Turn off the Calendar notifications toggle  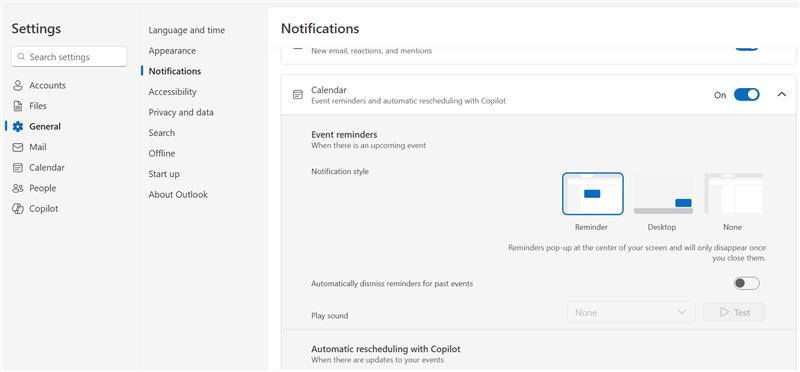[746, 94]
